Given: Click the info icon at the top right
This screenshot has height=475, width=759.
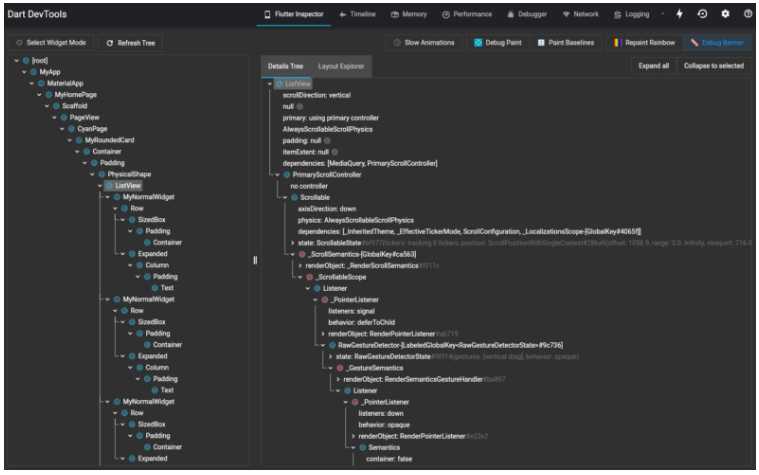Looking at the screenshot, I should coord(748,14).
